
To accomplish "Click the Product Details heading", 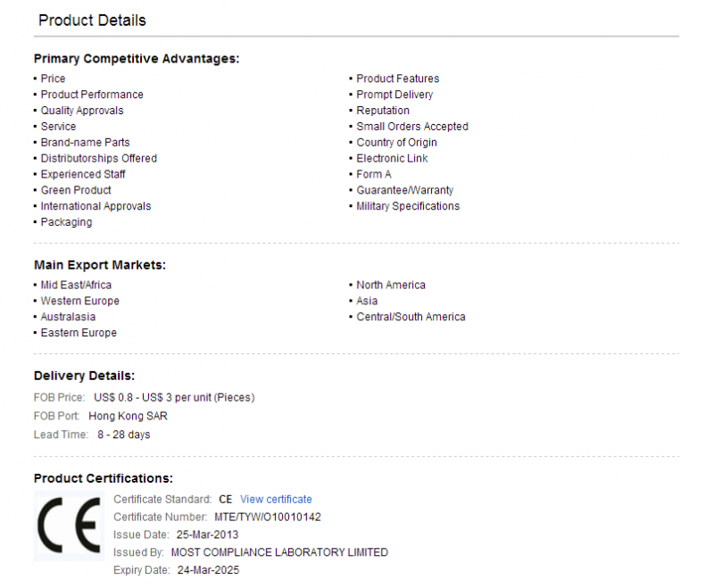I will click(x=92, y=21).
